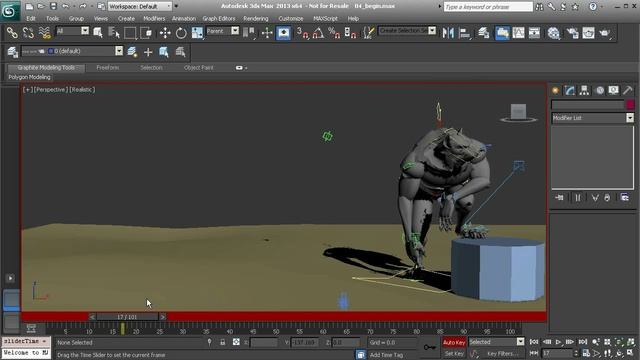This screenshot has width=640, height=360.
Task: Open the Animation menu
Action: (x=183, y=18)
